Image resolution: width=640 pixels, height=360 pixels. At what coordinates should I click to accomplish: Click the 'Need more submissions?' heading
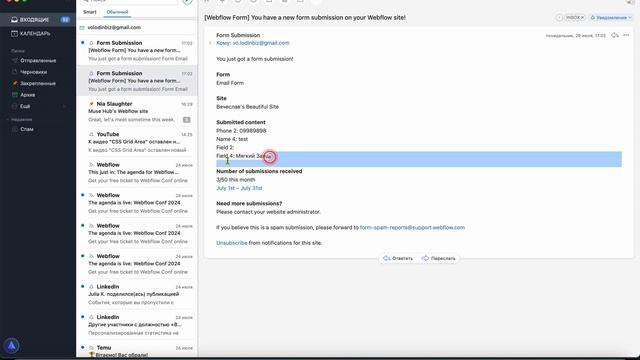click(249, 203)
